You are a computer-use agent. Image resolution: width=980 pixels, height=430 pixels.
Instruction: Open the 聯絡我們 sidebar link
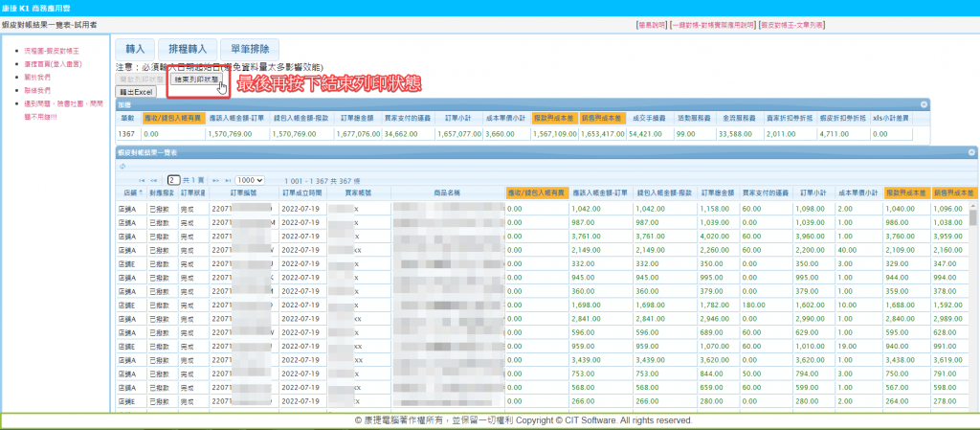37,88
